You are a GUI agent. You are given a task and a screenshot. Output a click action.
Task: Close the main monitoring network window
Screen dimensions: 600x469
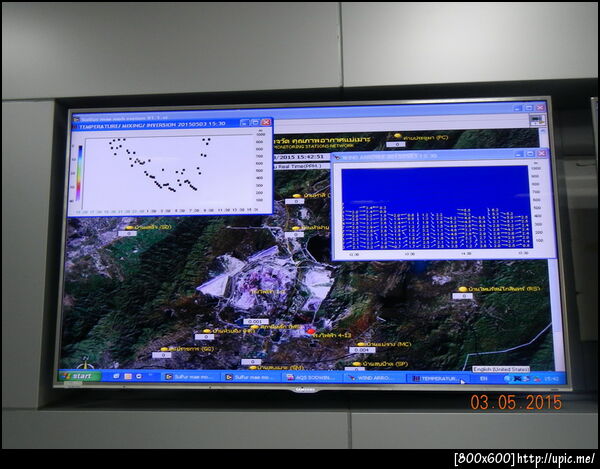(x=540, y=107)
